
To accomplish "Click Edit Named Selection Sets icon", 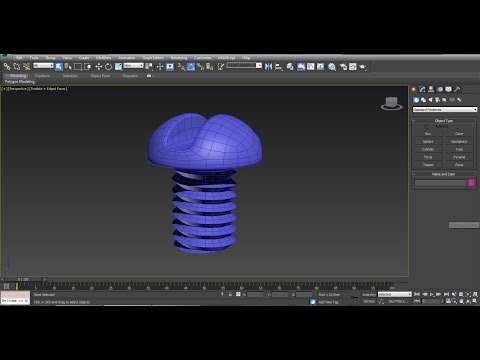I will [x=221, y=67].
